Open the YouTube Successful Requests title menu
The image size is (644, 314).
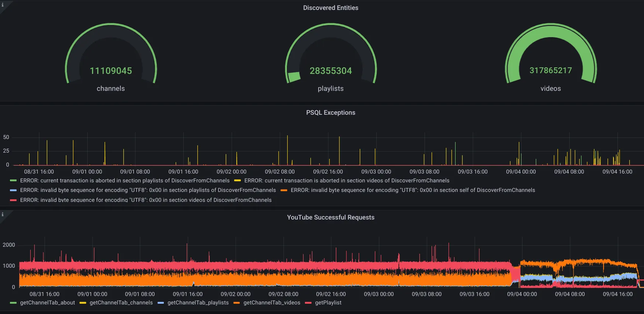331,217
